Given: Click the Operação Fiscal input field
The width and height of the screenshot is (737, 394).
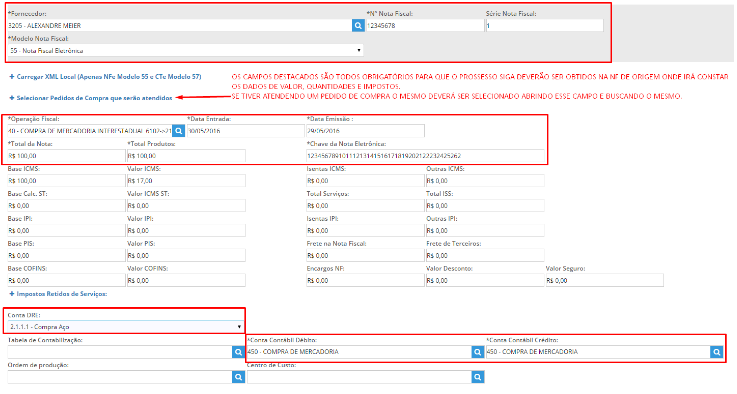Looking at the screenshot, I should pos(90,131).
